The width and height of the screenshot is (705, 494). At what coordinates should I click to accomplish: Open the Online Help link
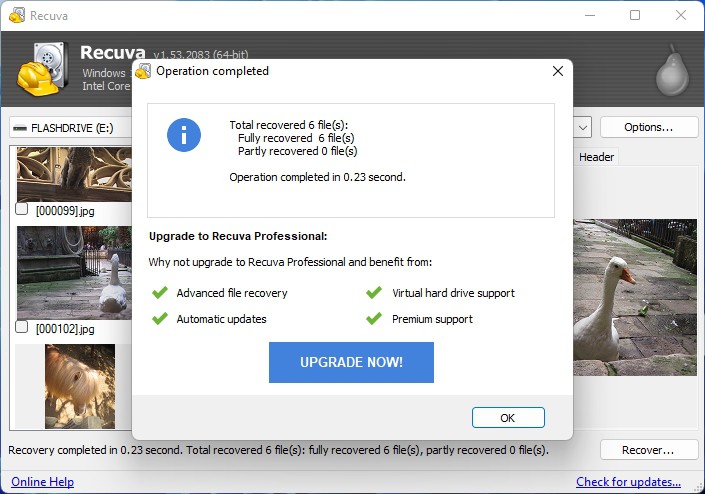[x=43, y=482]
